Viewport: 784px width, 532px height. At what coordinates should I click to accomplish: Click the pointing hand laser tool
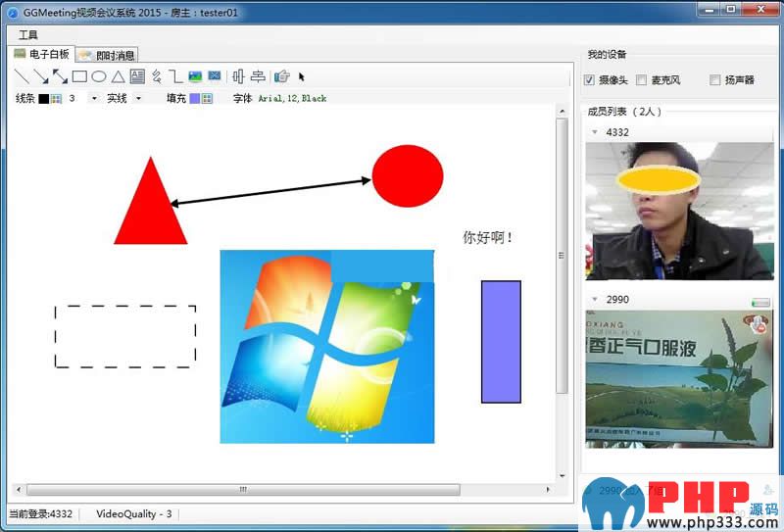(x=282, y=76)
